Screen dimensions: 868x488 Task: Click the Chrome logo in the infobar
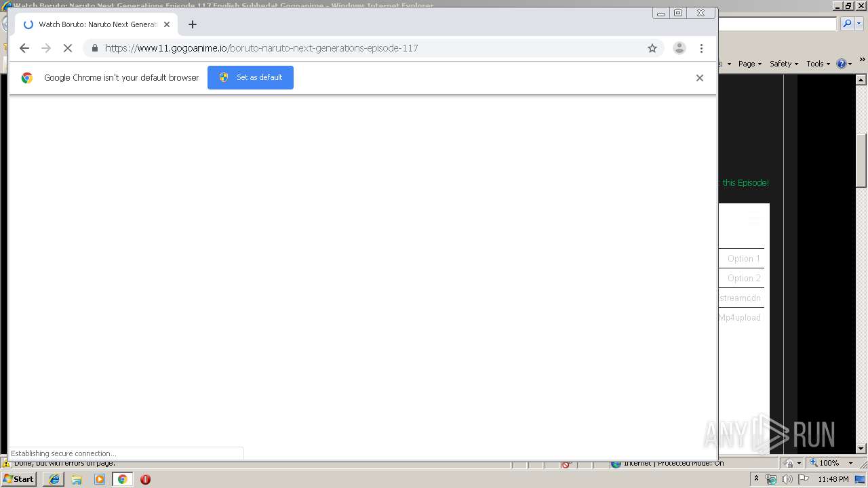tap(27, 78)
